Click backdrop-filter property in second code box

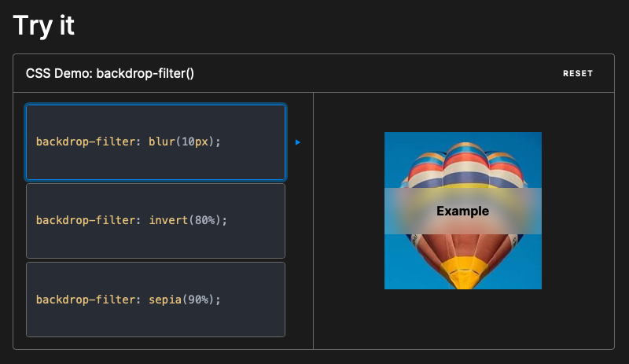(x=86, y=220)
